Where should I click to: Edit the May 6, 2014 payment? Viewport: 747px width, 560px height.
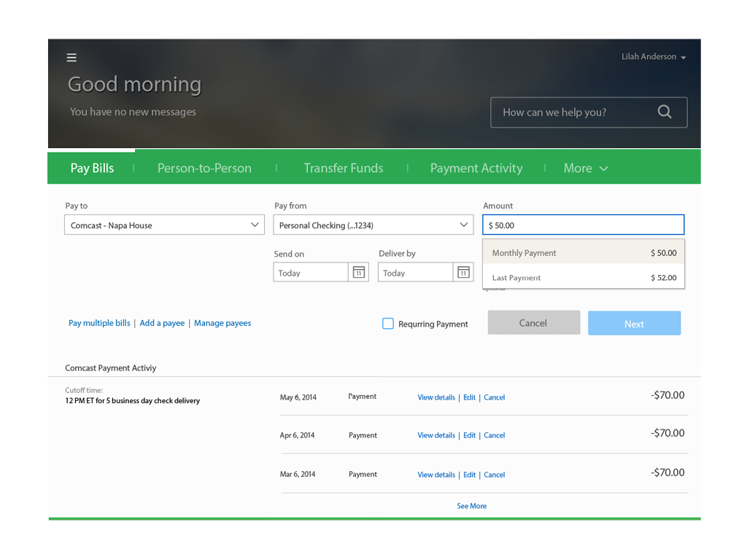pyautogui.click(x=469, y=397)
